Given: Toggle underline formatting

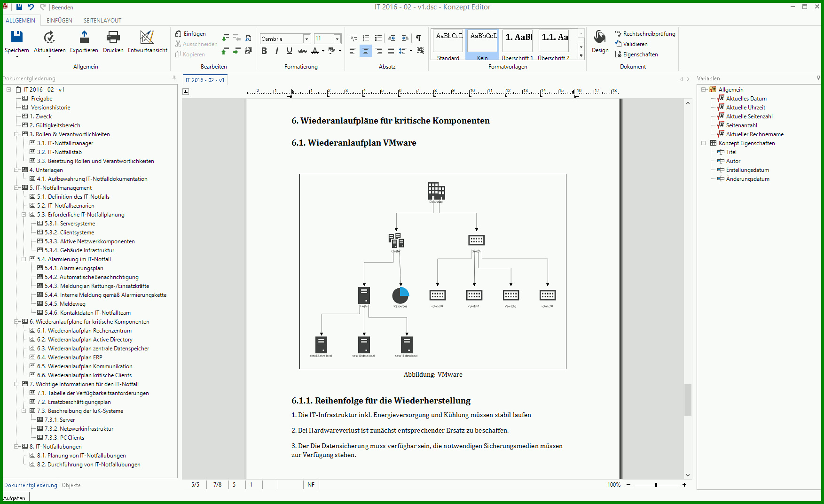Looking at the screenshot, I should (x=290, y=51).
